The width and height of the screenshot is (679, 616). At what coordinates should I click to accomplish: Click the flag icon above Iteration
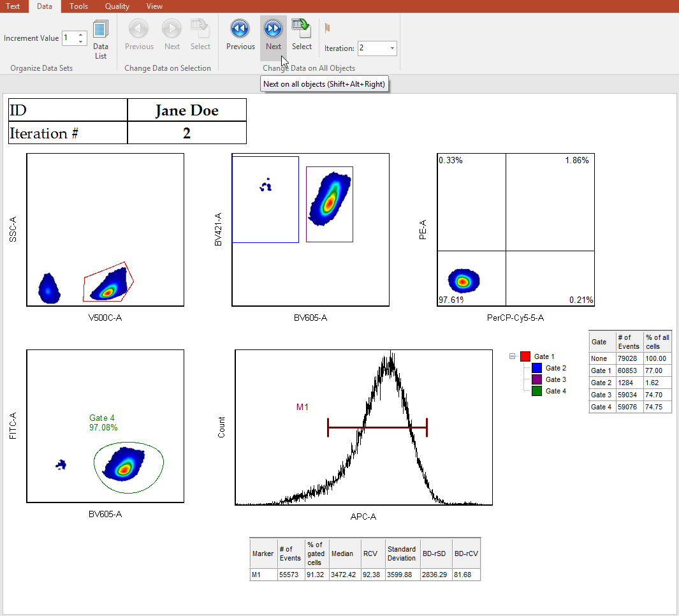(328, 28)
